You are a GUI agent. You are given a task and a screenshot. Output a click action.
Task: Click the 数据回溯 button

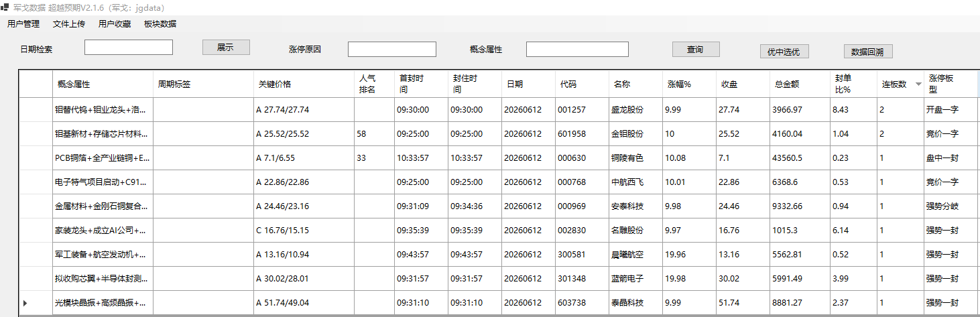[868, 52]
